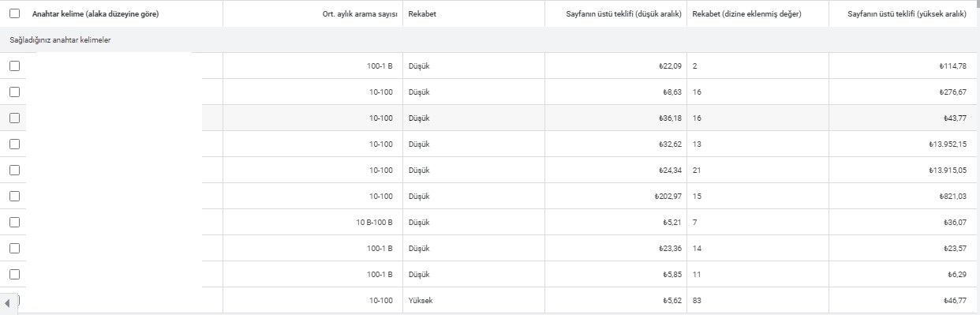
Task: Tick the row with ₺6,29 high bid
Action: [14, 274]
